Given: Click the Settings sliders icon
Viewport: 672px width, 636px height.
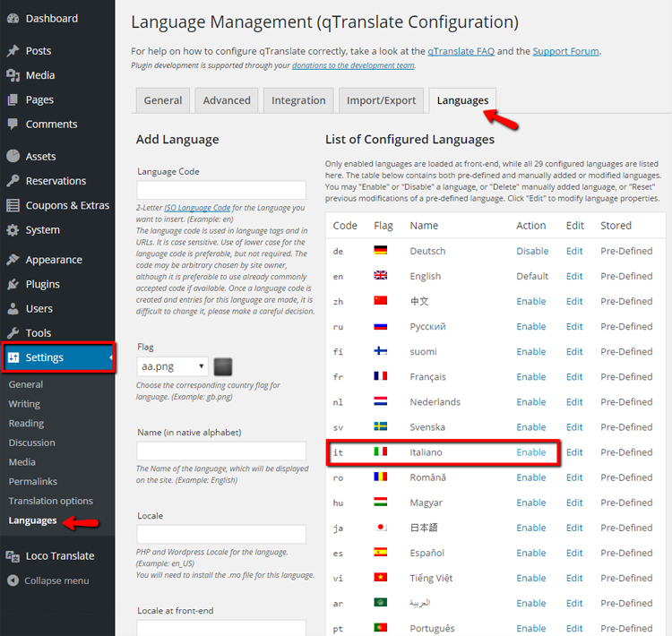Looking at the screenshot, I should click(13, 357).
